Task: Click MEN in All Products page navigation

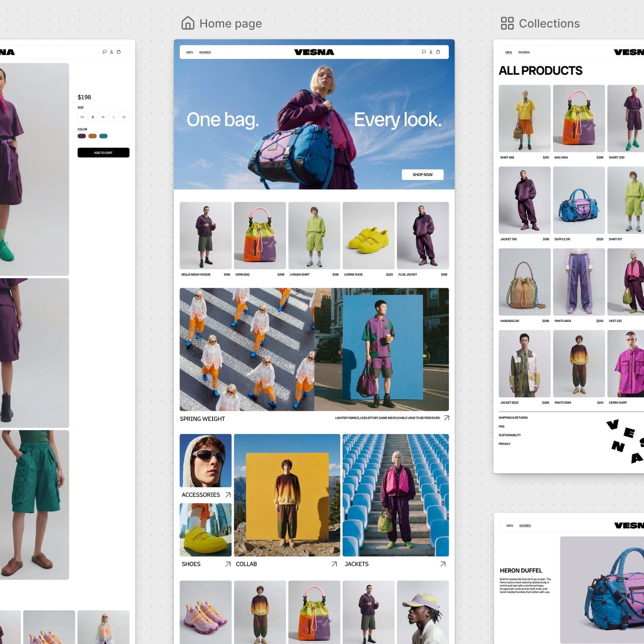Action: tap(509, 52)
